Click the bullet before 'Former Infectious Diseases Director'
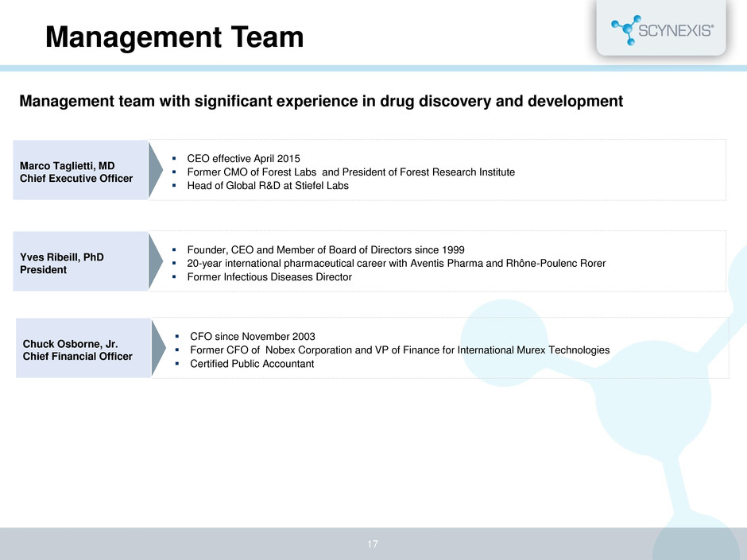 point(173,277)
